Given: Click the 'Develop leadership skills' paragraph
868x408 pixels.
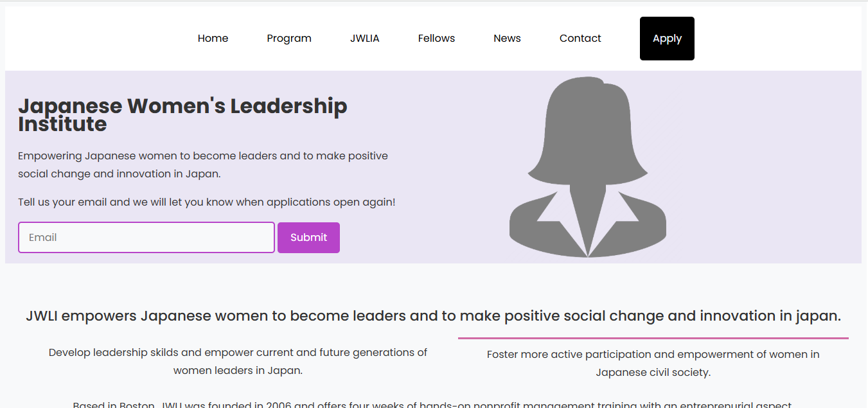Looking at the screenshot, I should coord(238,362).
